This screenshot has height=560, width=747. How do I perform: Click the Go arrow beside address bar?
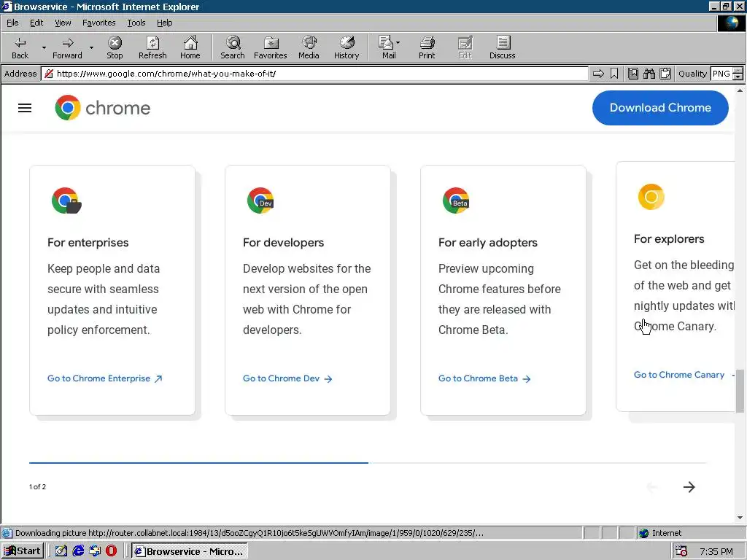click(x=598, y=74)
